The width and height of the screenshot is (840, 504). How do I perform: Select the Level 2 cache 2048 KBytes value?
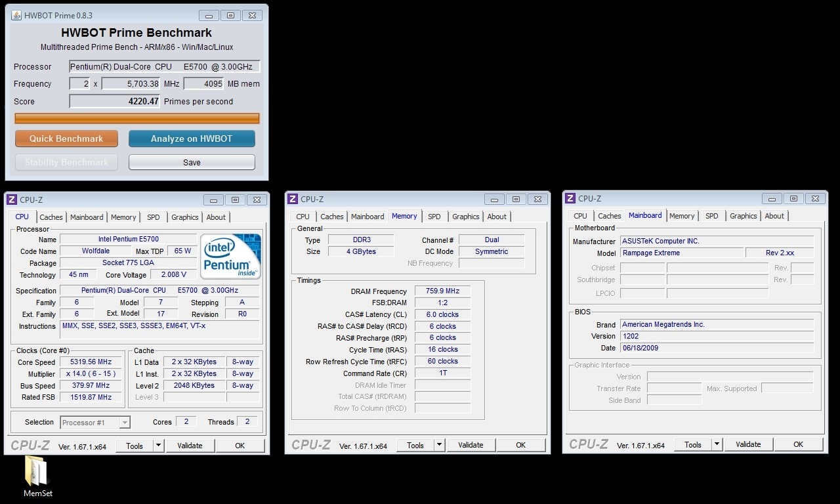pyautogui.click(x=194, y=385)
